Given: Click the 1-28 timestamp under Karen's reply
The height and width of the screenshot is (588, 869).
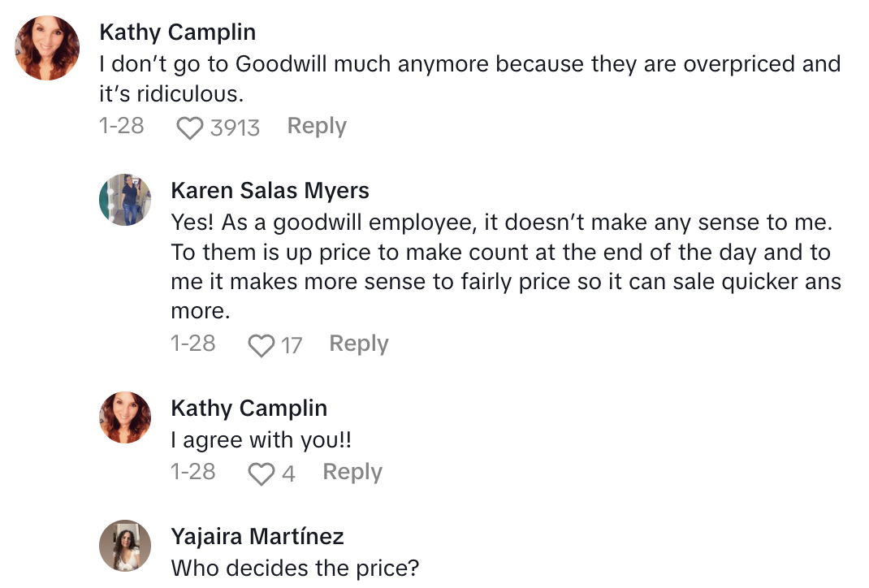Looking at the screenshot, I should [x=193, y=344].
